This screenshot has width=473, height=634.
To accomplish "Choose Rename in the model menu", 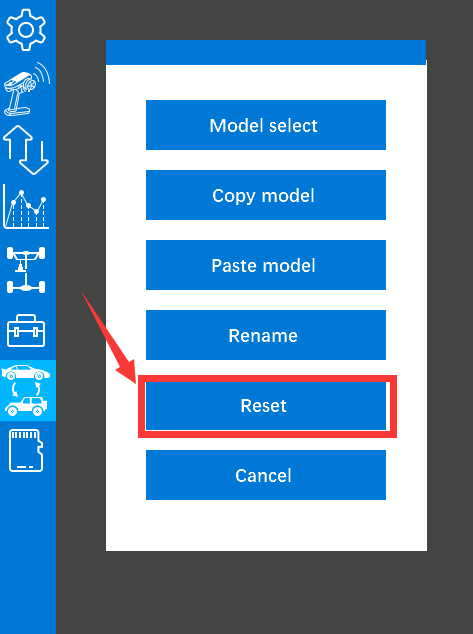I will coord(266,335).
